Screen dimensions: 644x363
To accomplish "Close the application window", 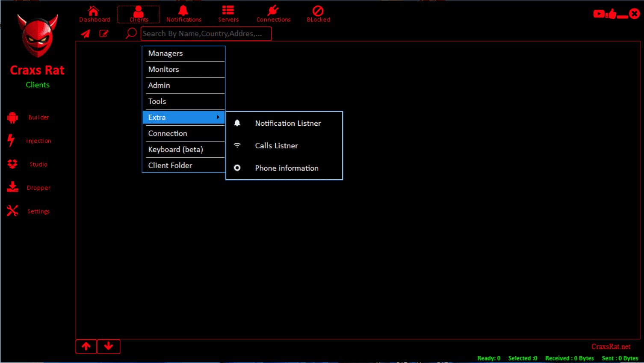I will coord(635,14).
